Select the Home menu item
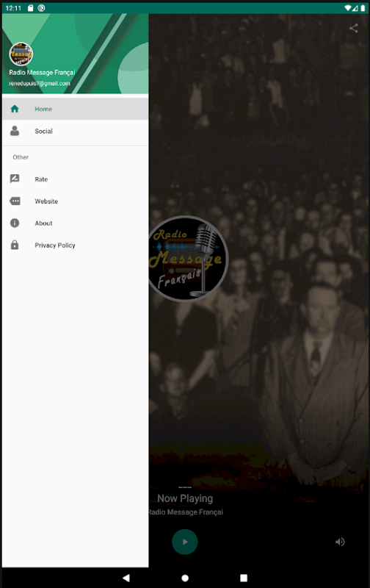This screenshot has width=370, height=588. pos(76,109)
